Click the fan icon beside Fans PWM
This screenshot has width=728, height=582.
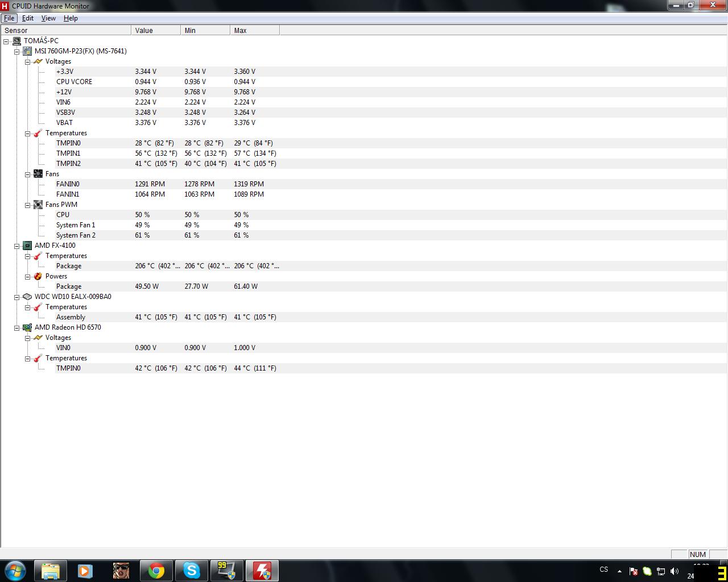point(38,205)
